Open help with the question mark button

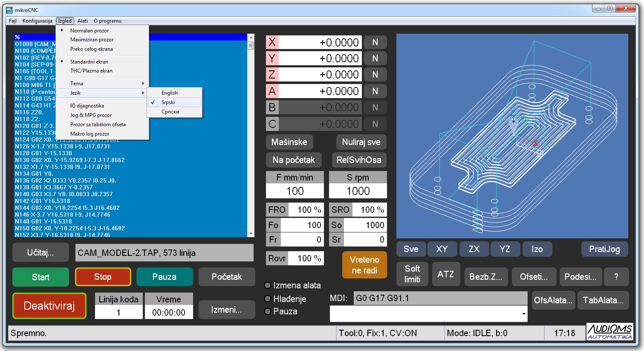click(x=616, y=277)
